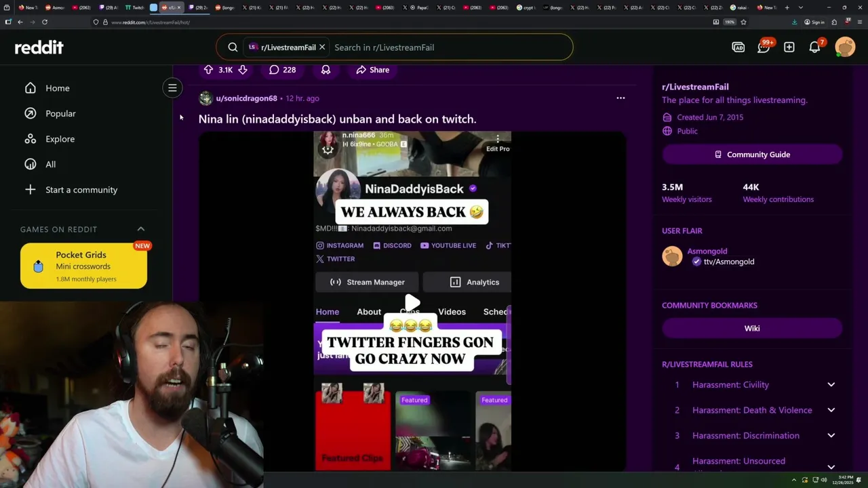Viewport: 868px width, 488px height.
Task: Open the Pocket Grids game card
Action: point(83,266)
